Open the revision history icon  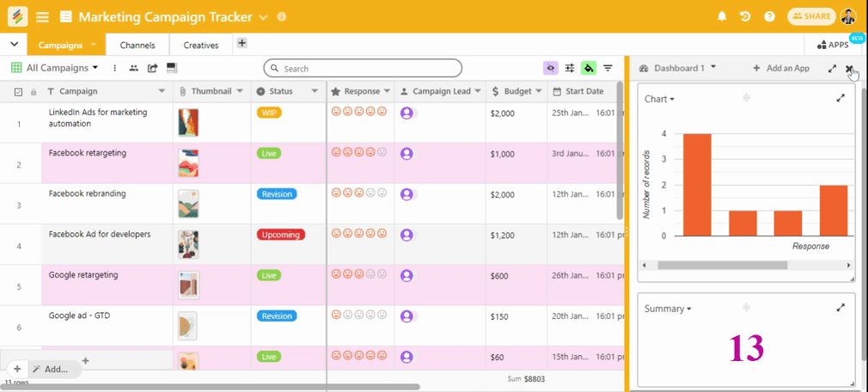tap(745, 16)
